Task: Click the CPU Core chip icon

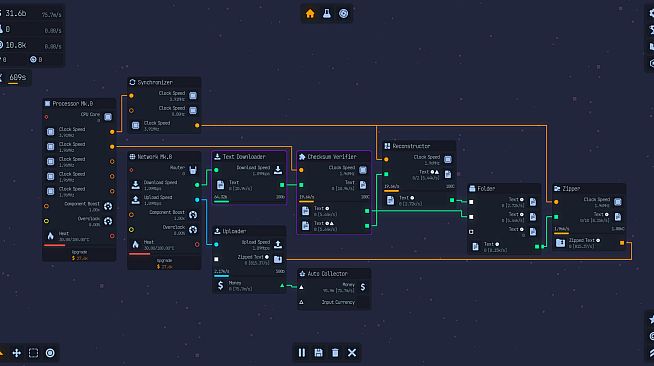Action: tap(108, 117)
